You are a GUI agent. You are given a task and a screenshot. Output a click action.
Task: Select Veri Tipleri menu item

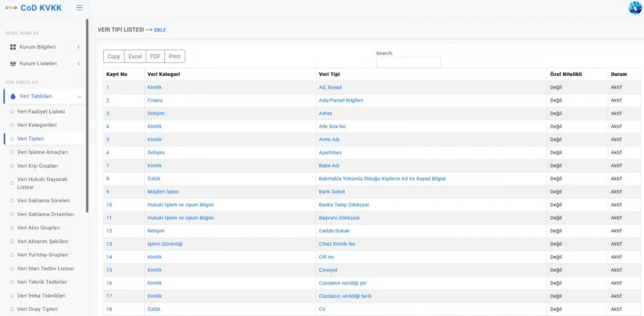point(30,139)
